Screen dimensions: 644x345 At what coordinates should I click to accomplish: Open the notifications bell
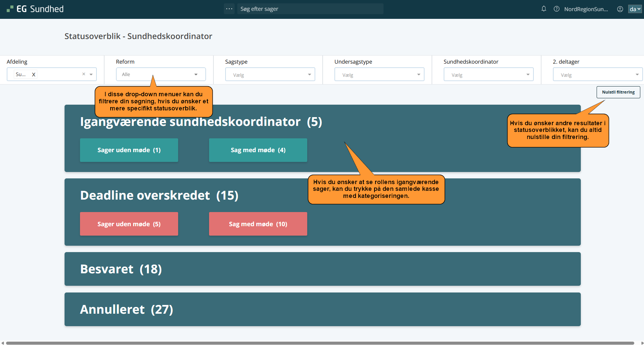tap(544, 9)
